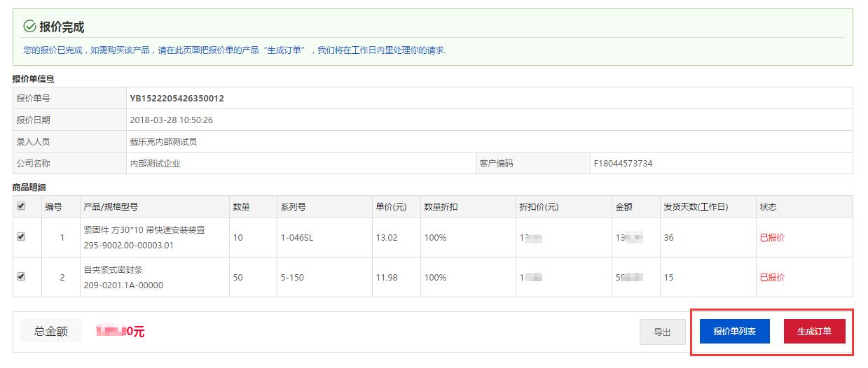Click customer code F18044573734

623,164
